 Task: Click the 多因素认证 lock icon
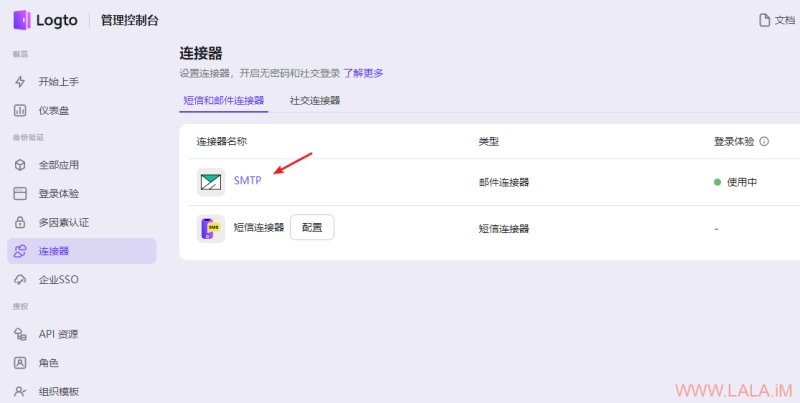[20, 222]
